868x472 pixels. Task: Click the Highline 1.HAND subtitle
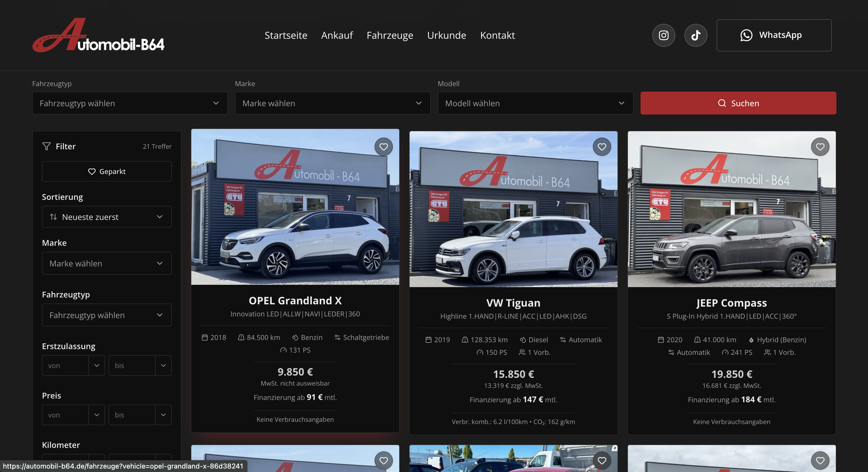[514, 316]
